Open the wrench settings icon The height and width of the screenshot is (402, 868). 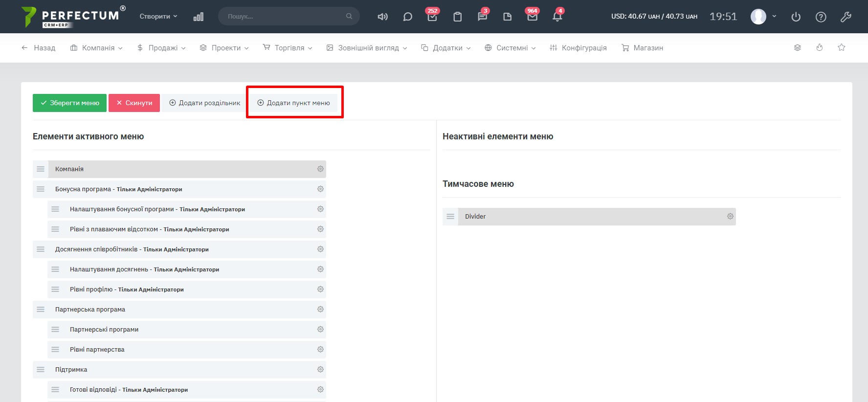click(846, 17)
